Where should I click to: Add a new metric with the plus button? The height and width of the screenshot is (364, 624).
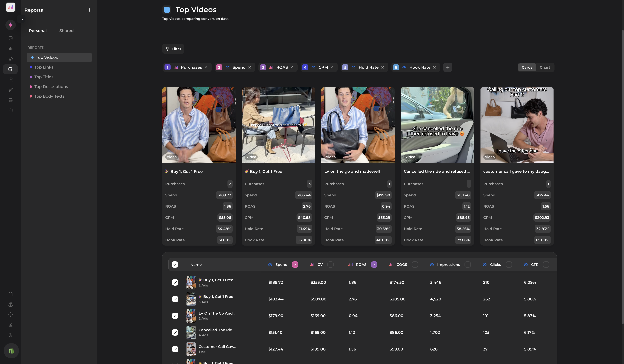coord(448,67)
